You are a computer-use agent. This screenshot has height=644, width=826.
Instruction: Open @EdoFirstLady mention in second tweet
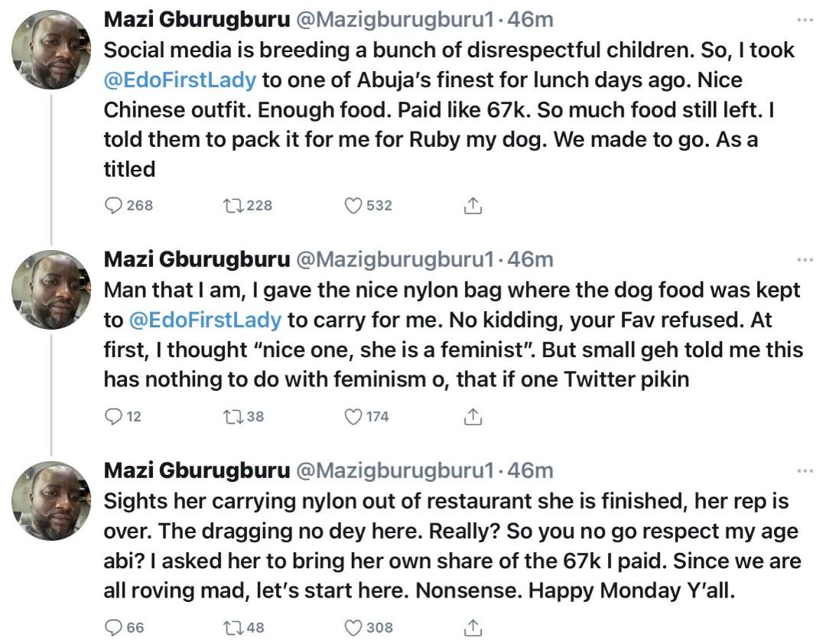click(x=205, y=319)
